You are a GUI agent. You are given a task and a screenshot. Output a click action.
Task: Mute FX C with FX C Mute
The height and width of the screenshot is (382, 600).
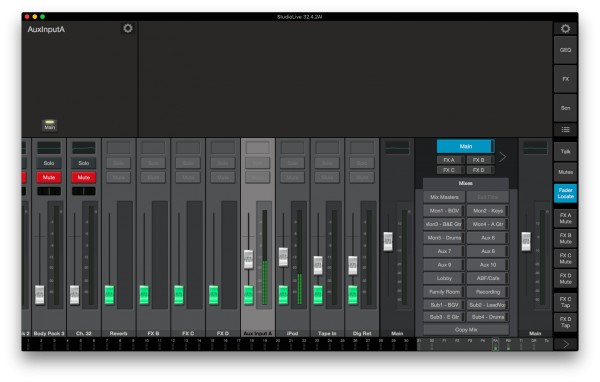[x=565, y=258]
